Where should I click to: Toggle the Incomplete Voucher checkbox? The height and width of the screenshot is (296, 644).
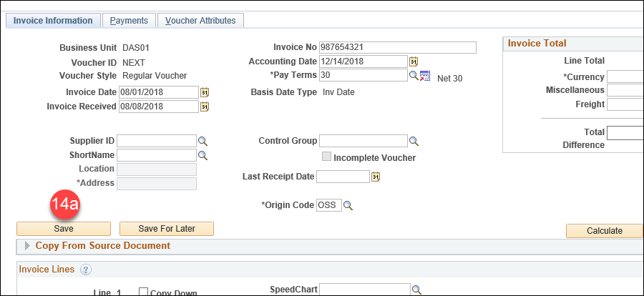pos(326,157)
